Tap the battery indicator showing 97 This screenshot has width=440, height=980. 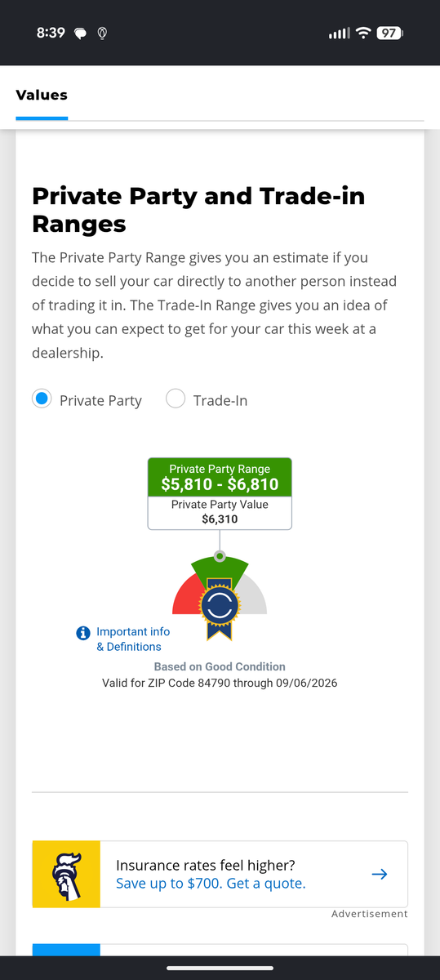389,33
